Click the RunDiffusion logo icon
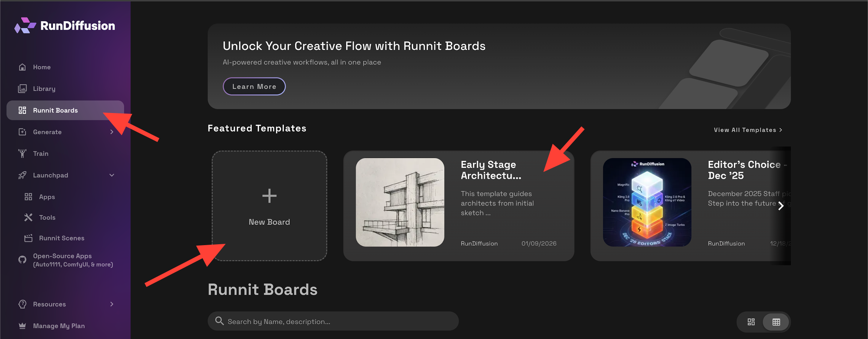868x339 pixels. point(25,26)
